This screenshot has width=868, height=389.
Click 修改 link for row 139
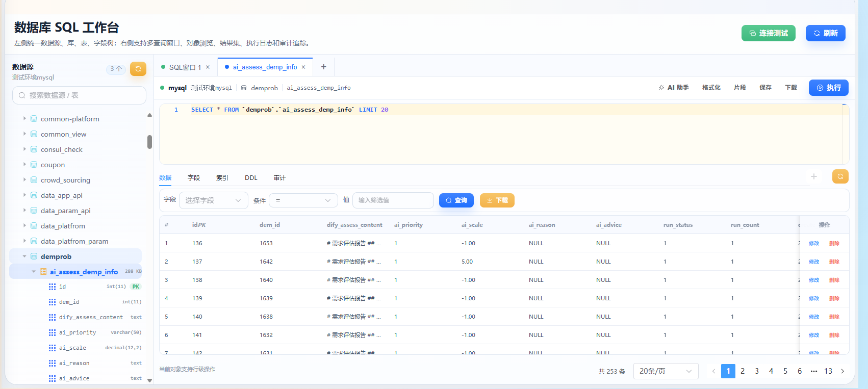[x=814, y=298]
